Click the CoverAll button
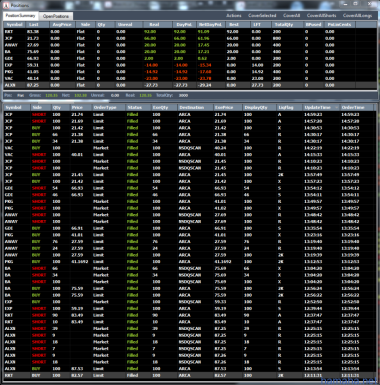 [x=292, y=16]
